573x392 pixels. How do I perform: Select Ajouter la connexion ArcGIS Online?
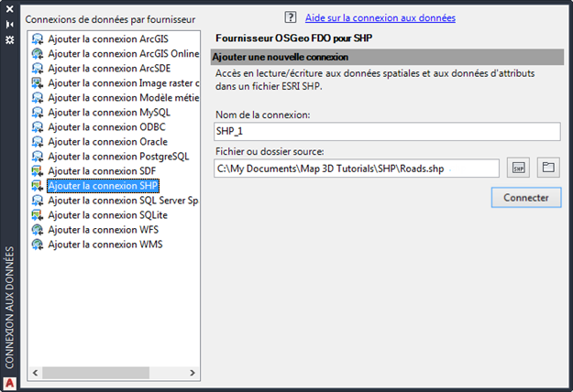(124, 54)
